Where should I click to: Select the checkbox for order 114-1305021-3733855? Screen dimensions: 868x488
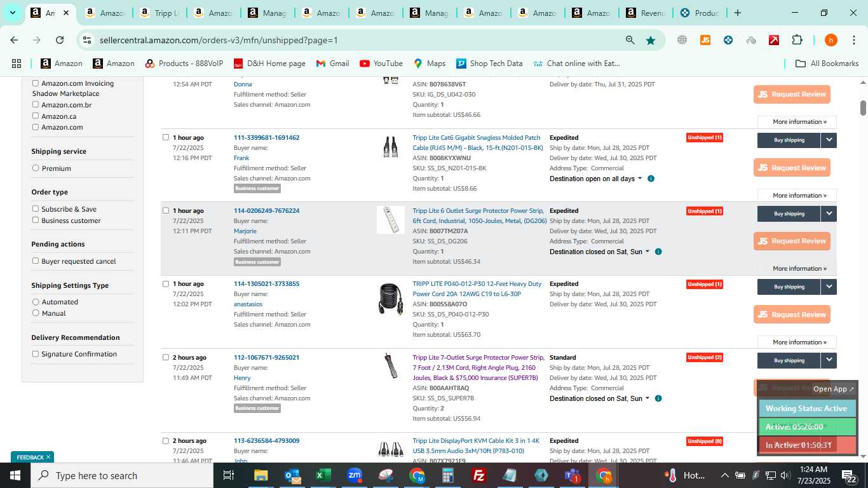(166, 284)
